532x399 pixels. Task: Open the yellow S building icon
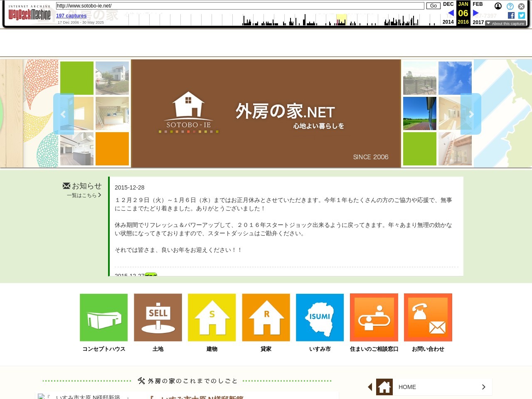tap(212, 318)
